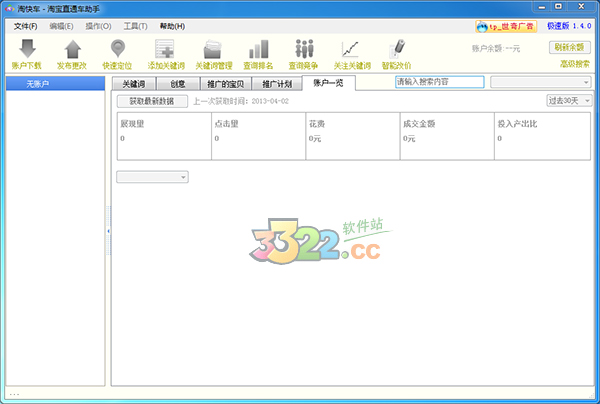This screenshot has height=404, width=600.
Task: Select the 账户一览 tab
Action: click(328, 83)
